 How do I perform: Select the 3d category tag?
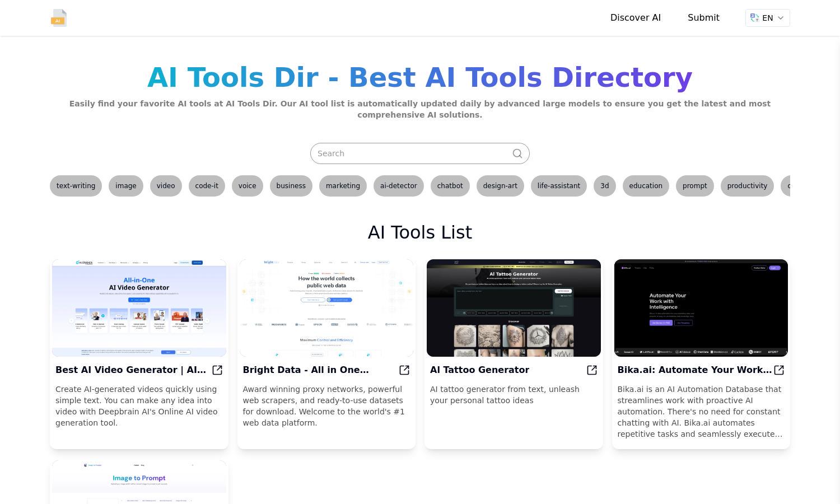pyautogui.click(x=605, y=186)
